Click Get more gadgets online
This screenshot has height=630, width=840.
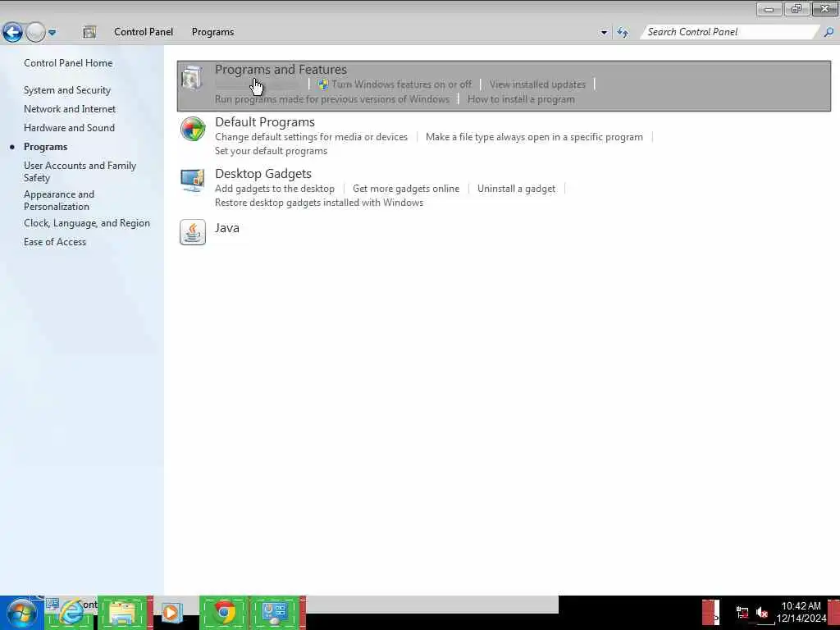click(406, 189)
